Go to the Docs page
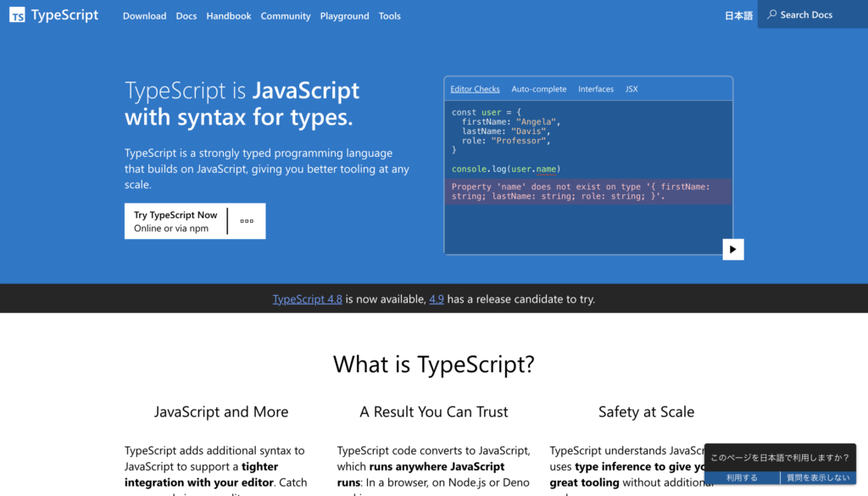This screenshot has height=496, width=868. pos(186,16)
